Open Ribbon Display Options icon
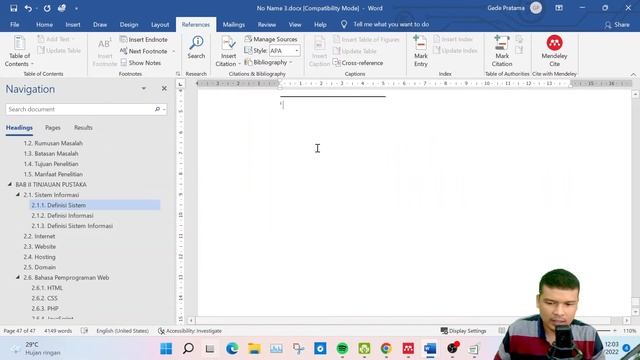This screenshot has width=640, height=360. [559, 8]
